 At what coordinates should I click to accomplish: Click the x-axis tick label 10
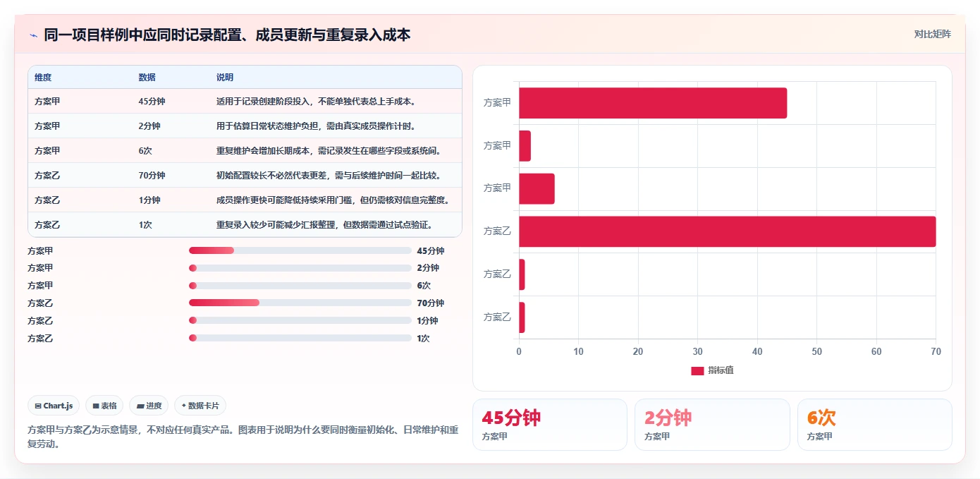(x=578, y=351)
